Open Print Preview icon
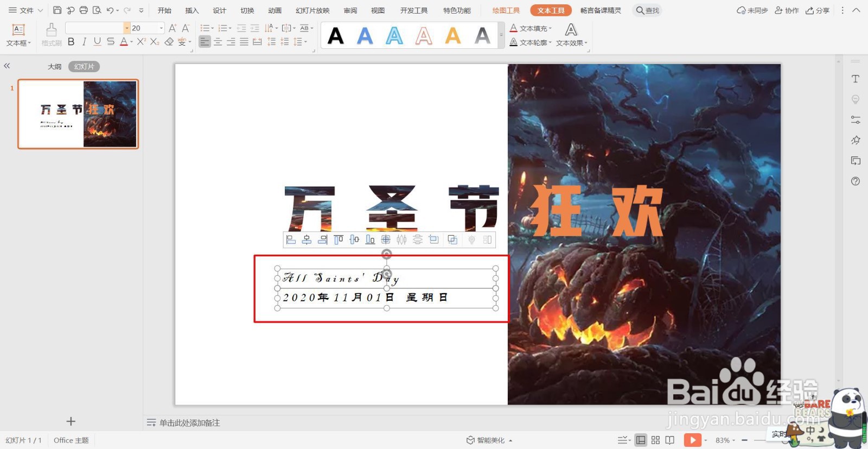Image resolution: width=868 pixels, height=449 pixels. [x=97, y=10]
